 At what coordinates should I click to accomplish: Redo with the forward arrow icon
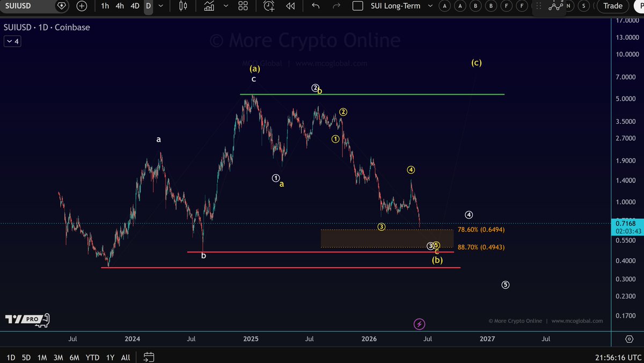pyautogui.click(x=336, y=6)
